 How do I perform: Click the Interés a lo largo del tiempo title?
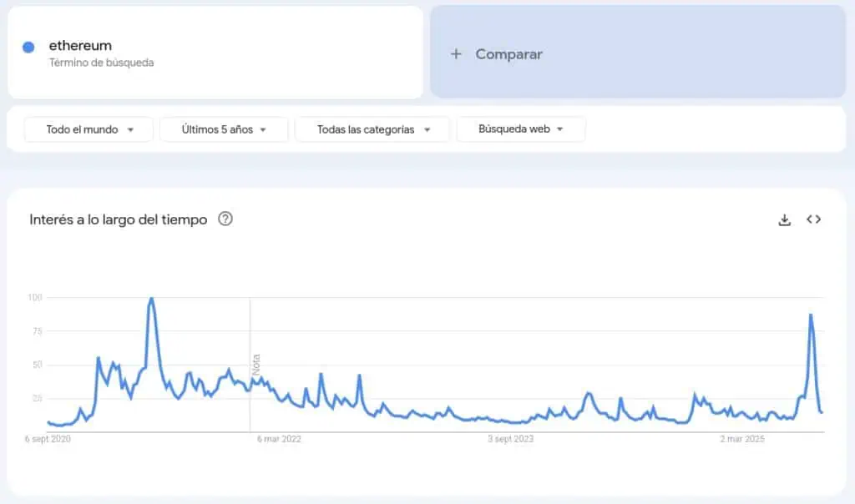coord(119,219)
